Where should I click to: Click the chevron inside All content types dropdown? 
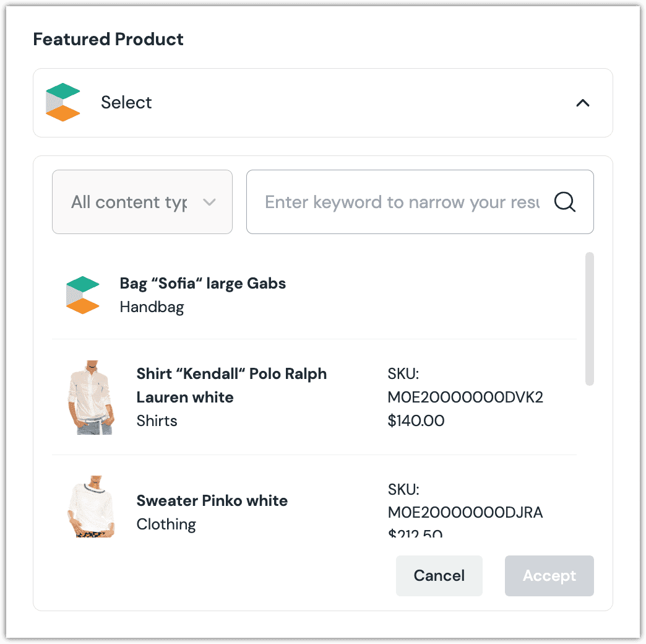210,202
